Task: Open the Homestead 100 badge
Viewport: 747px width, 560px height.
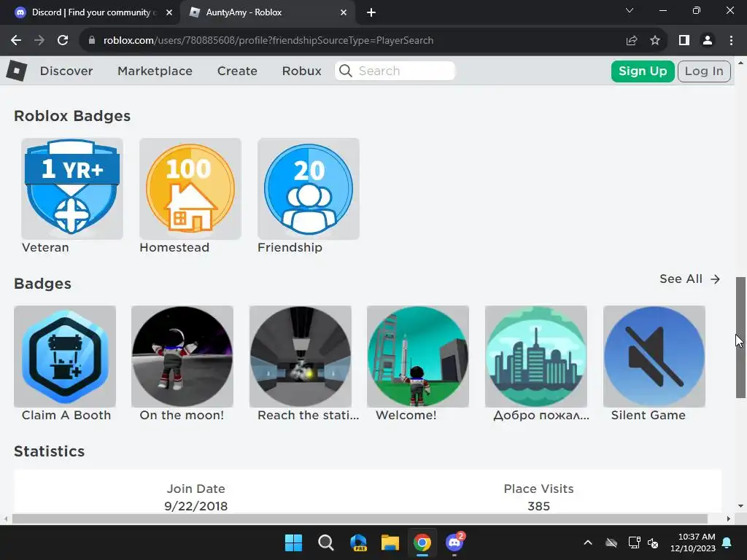Action: (x=190, y=189)
